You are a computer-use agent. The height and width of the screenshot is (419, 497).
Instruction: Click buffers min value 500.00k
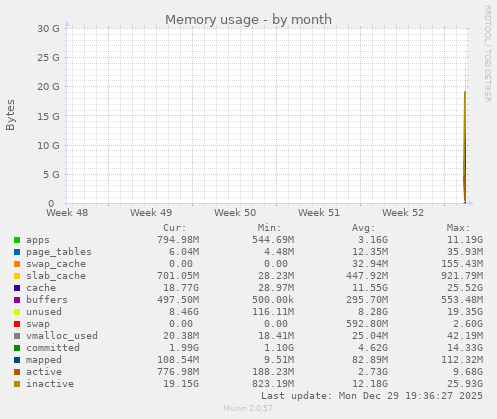coord(273,300)
